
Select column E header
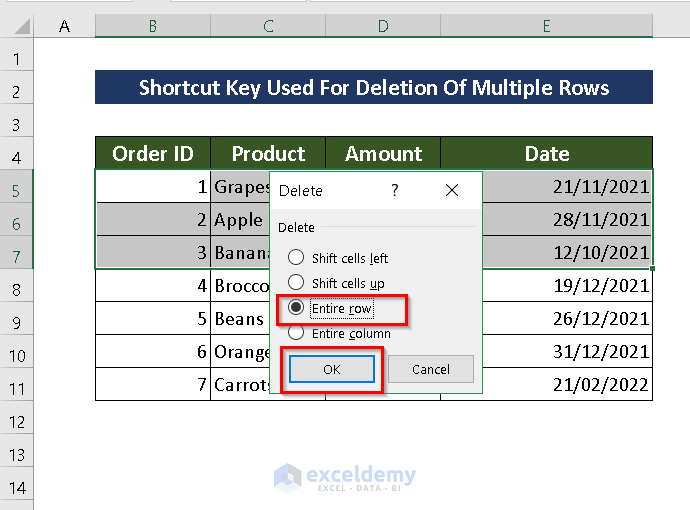(547, 26)
